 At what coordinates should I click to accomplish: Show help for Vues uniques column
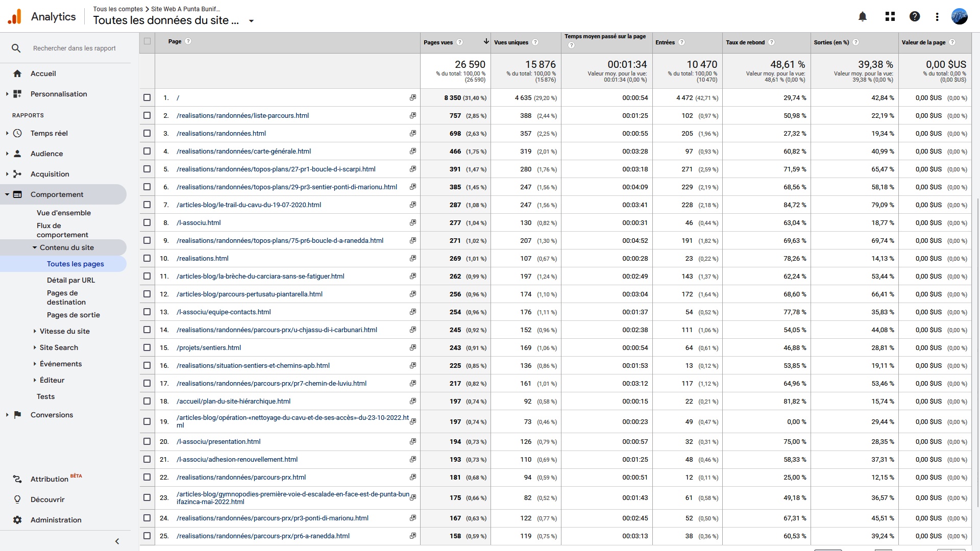535,42
